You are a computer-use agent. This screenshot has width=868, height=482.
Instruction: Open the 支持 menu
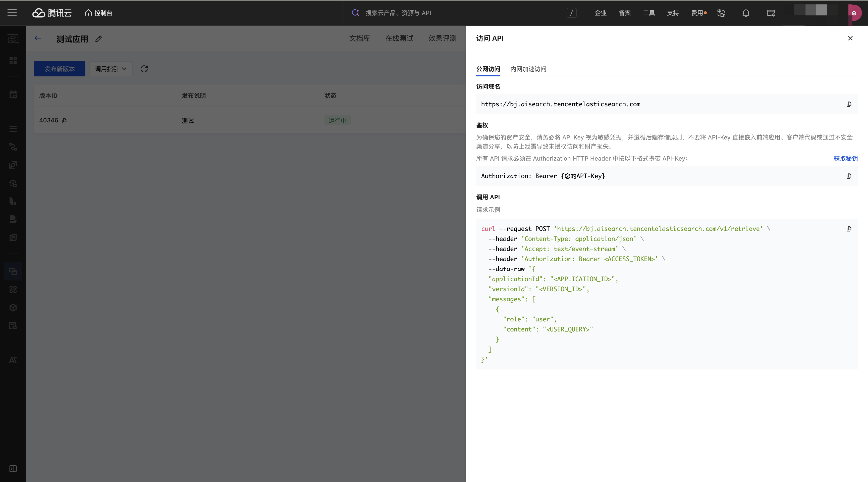click(x=673, y=13)
